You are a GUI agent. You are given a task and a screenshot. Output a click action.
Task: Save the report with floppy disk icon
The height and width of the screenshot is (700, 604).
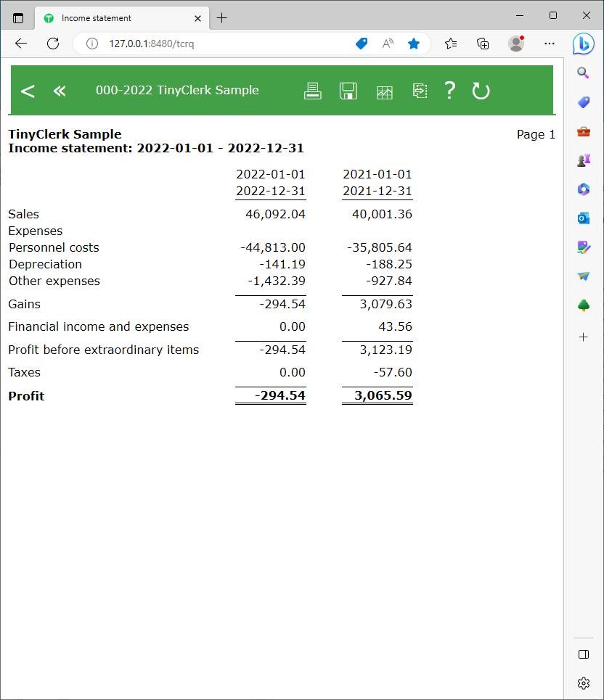(x=348, y=91)
